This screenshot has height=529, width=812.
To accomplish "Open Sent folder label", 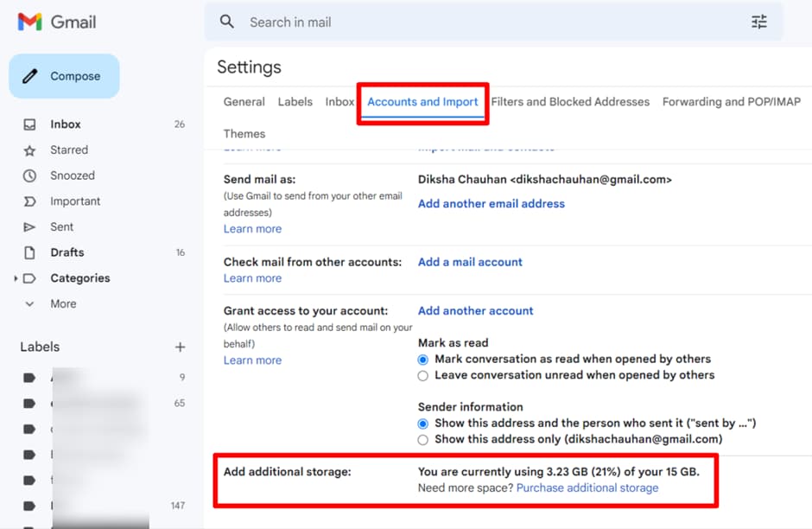I will 61,227.
